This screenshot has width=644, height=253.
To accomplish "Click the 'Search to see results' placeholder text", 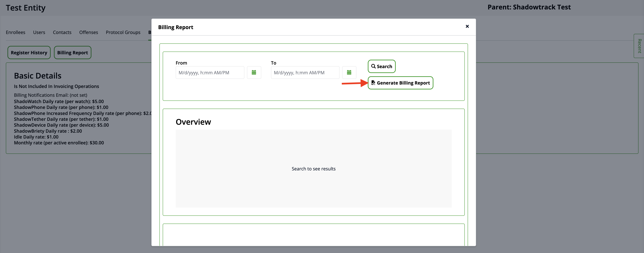I will (x=314, y=169).
